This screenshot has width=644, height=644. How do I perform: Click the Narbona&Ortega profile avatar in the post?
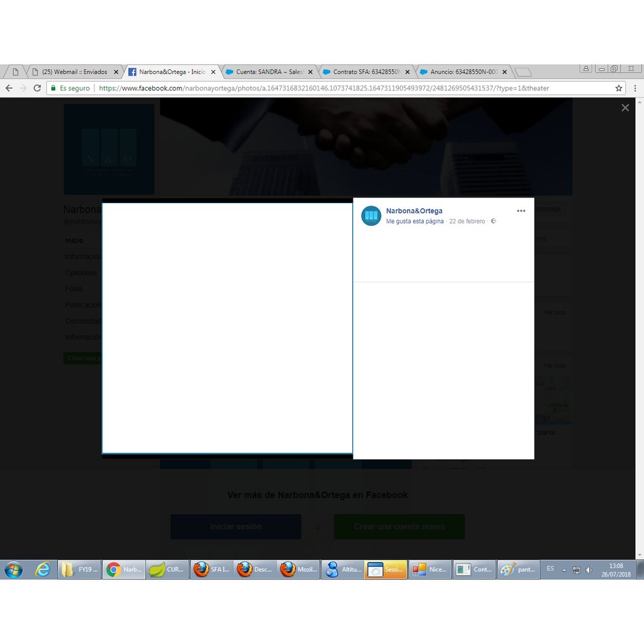pyautogui.click(x=371, y=216)
